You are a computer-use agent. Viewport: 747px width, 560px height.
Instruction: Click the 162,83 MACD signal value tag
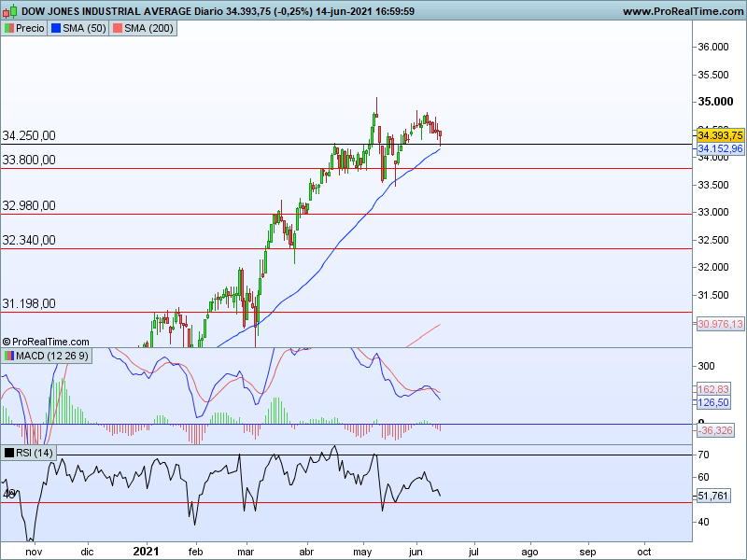(x=713, y=389)
